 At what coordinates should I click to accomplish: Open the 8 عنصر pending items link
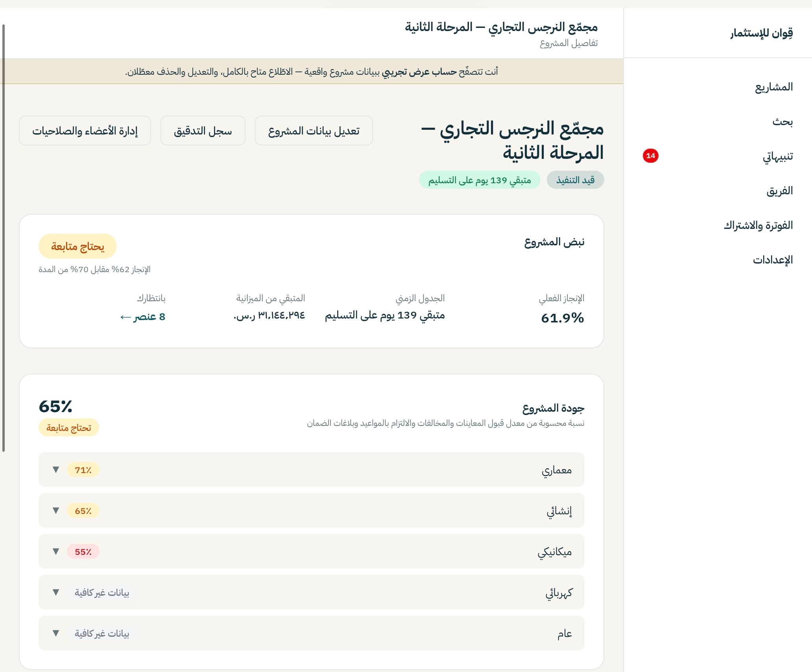(x=142, y=317)
